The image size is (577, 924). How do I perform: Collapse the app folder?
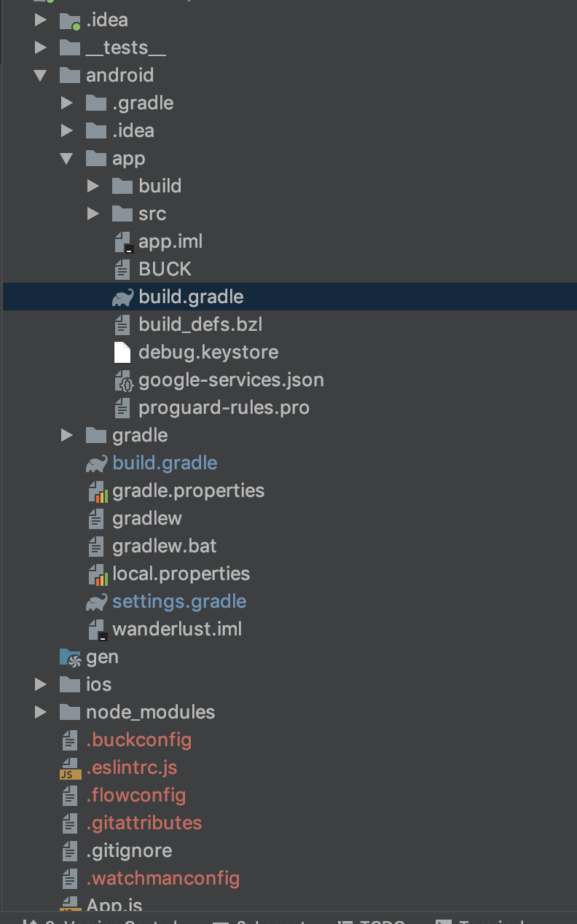(66, 158)
